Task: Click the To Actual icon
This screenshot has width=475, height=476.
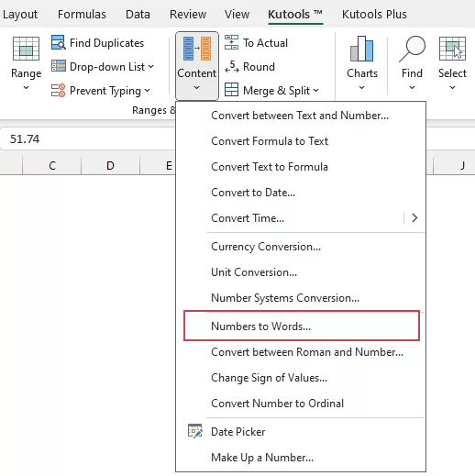Action: click(x=231, y=42)
